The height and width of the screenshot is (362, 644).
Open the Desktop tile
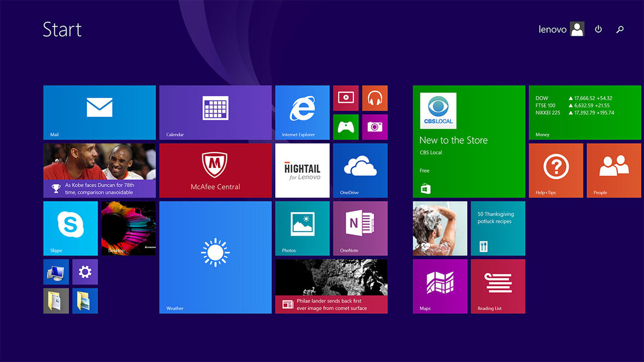129,228
